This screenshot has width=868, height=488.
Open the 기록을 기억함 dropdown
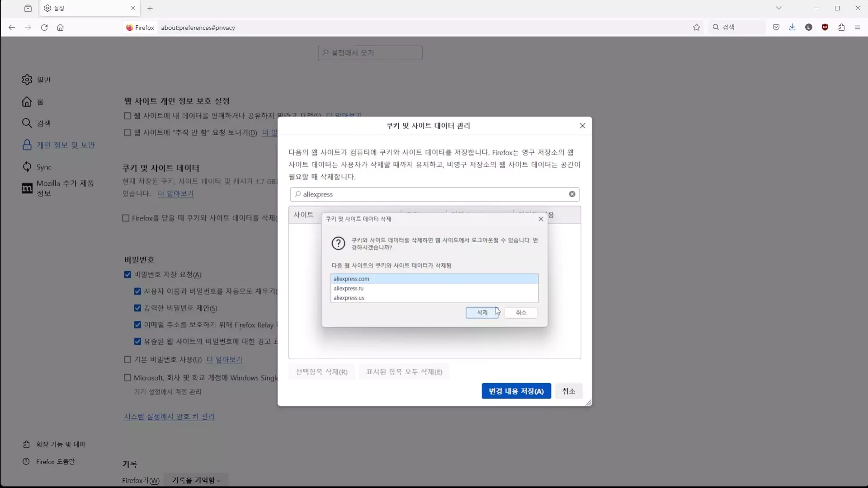[x=195, y=480]
